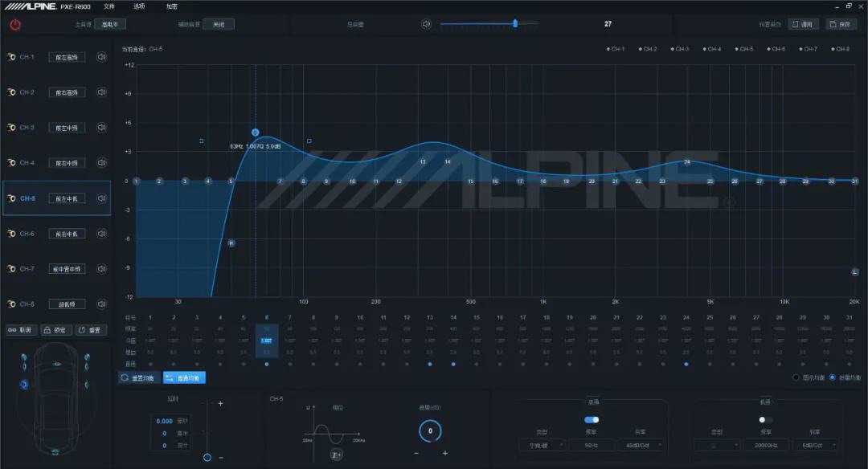
Task: Click the high-pass frequency field showing 50Hz
Action: pos(592,445)
